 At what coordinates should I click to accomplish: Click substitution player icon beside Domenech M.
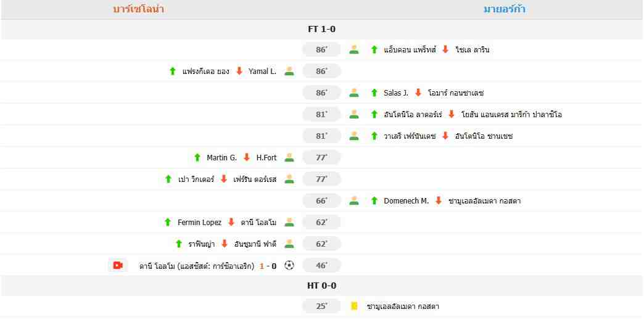pyautogui.click(x=354, y=200)
